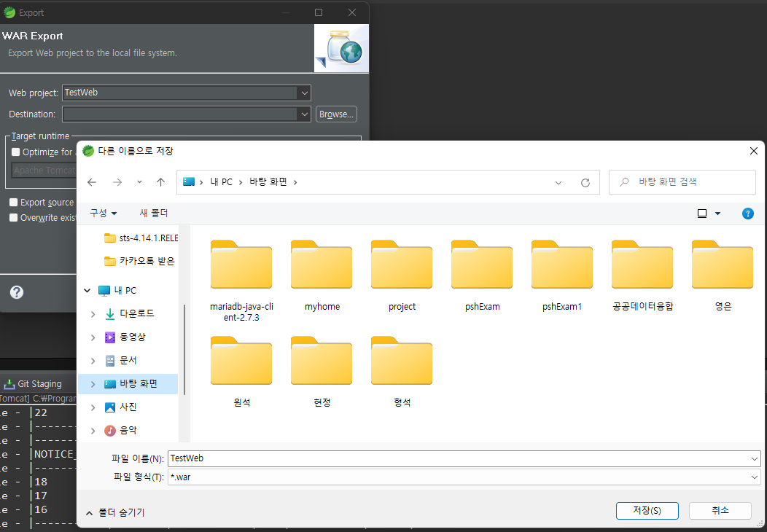Click the PC icon in address bar

(x=189, y=182)
